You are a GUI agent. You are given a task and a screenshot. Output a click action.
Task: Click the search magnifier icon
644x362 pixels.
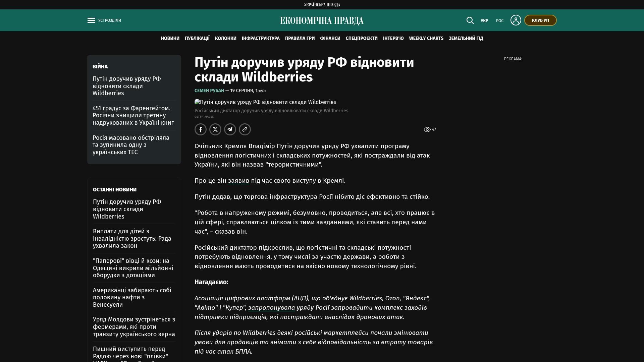tap(470, 20)
